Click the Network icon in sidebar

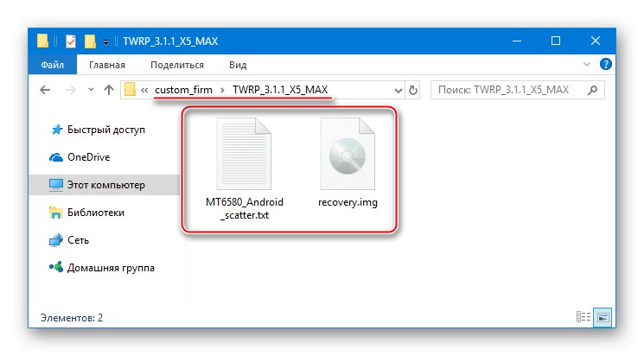pos(56,240)
